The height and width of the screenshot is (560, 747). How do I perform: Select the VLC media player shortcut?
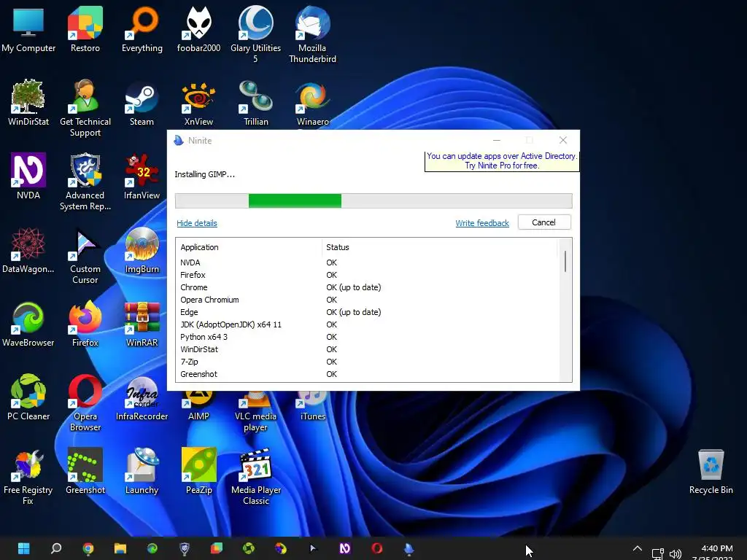coord(256,412)
